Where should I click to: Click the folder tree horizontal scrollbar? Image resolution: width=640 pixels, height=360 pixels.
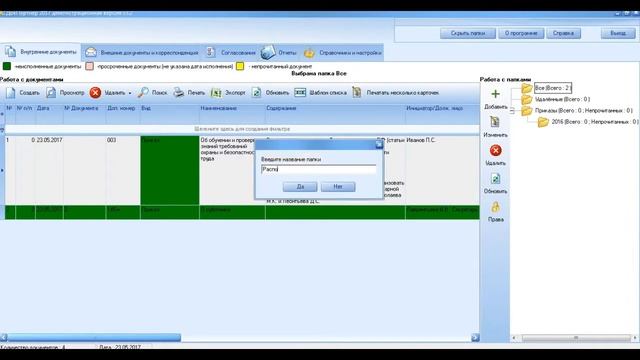pos(576,338)
